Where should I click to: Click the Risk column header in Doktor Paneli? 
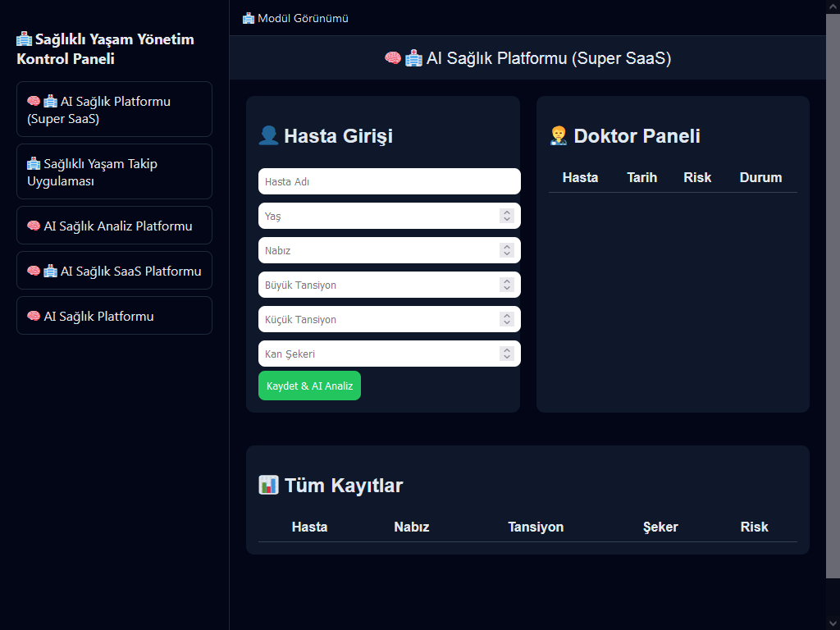click(697, 177)
